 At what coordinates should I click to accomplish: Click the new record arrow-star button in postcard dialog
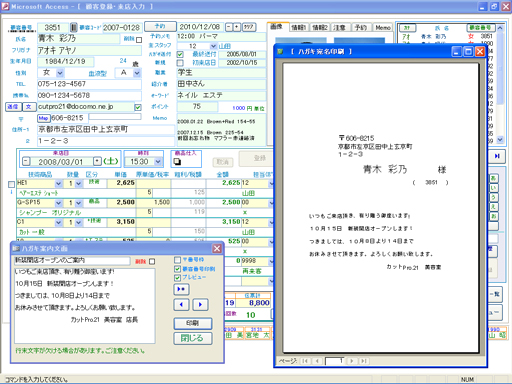pos(181,289)
